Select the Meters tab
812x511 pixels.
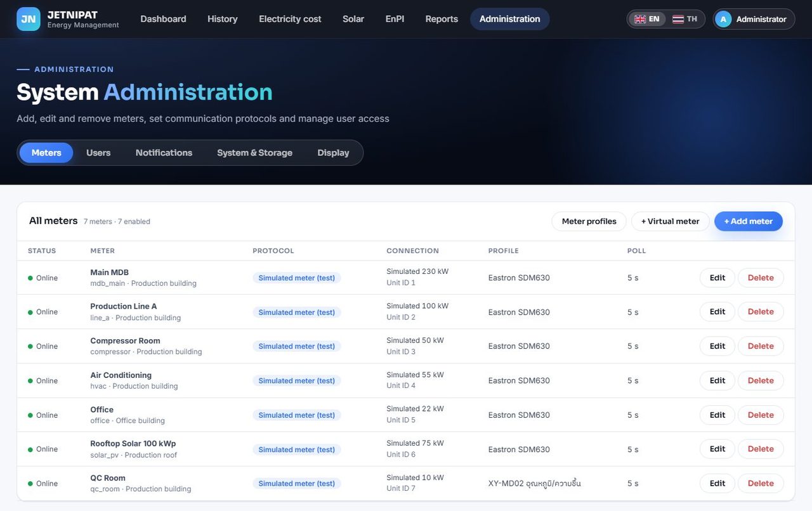click(46, 153)
